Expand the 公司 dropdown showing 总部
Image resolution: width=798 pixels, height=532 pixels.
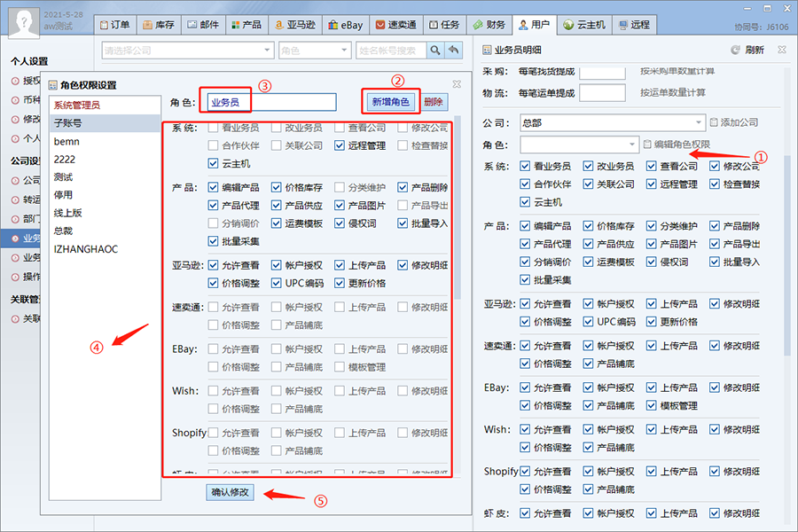pyautogui.click(x=699, y=122)
